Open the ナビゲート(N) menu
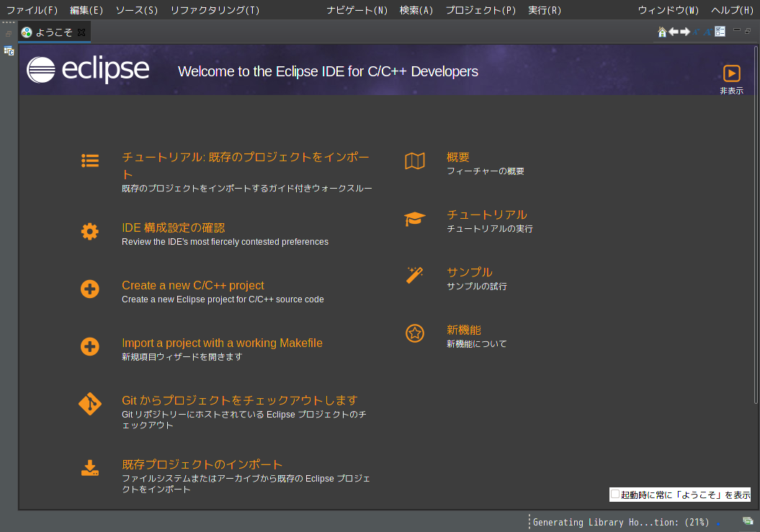This screenshot has width=760, height=532. pyautogui.click(x=357, y=10)
